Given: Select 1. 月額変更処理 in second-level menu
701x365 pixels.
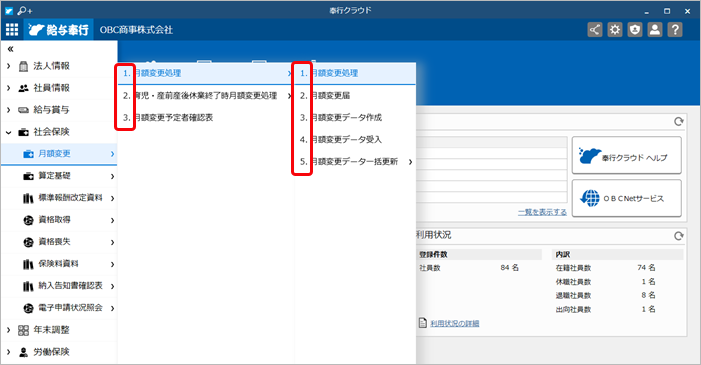Looking at the screenshot, I should click(206, 73).
